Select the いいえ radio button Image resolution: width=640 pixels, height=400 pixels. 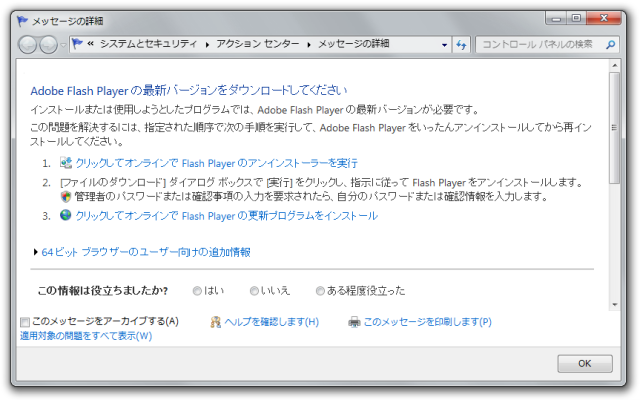coord(254,291)
